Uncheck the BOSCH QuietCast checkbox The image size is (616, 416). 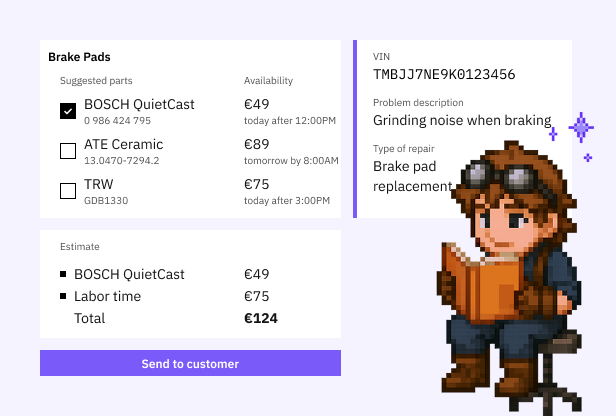coord(68,111)
